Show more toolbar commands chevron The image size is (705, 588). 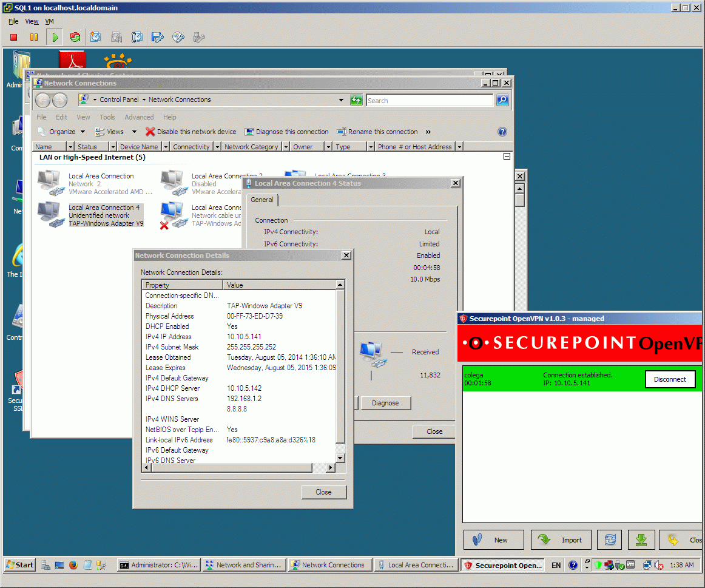coord(428,132)
